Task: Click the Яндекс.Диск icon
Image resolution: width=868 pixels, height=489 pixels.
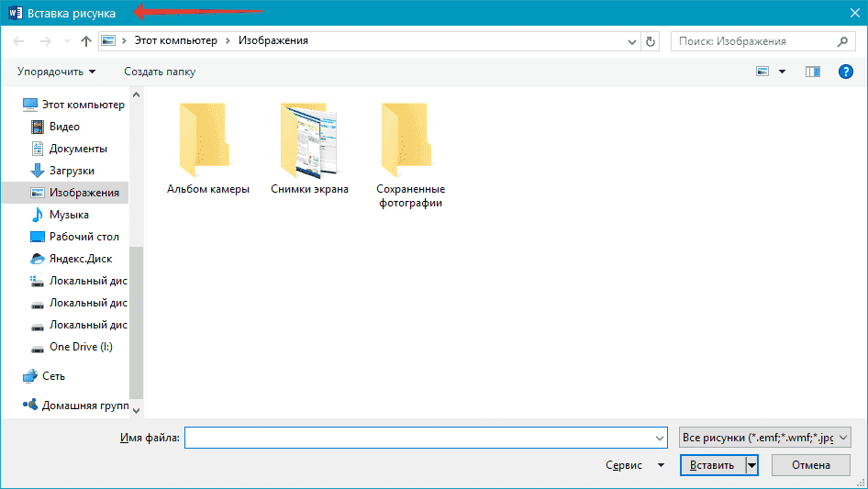Action: (37, 259)
